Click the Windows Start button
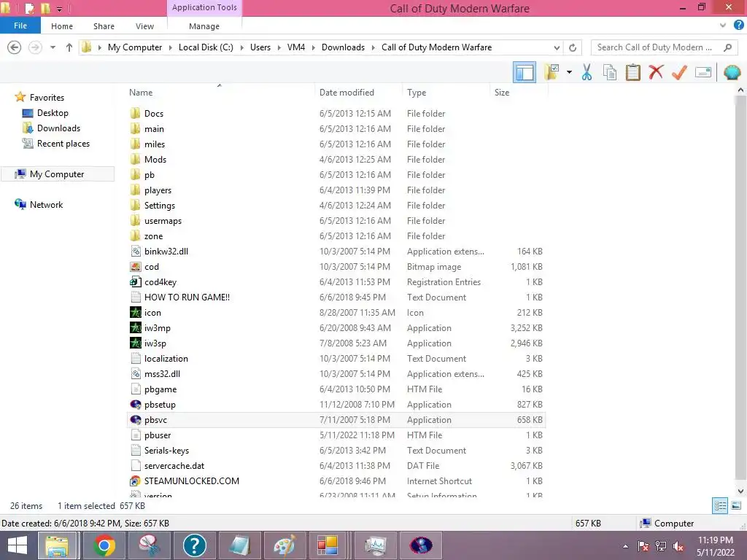 (x=17, y=545)
